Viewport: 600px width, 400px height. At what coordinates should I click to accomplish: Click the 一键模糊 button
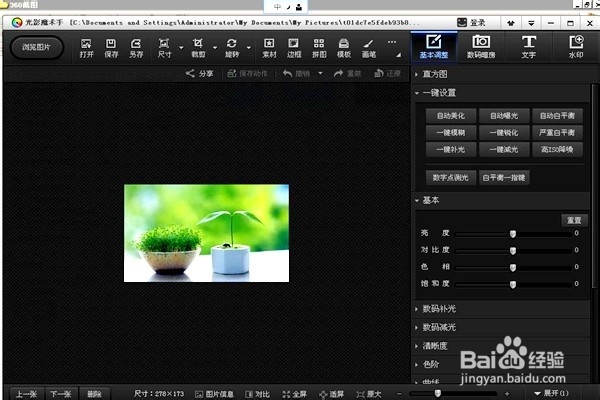(x=451, y=132)
